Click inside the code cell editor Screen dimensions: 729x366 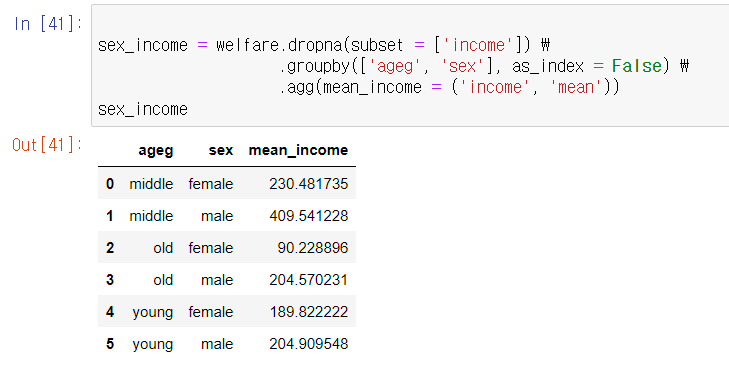click(x=410, y=66)
